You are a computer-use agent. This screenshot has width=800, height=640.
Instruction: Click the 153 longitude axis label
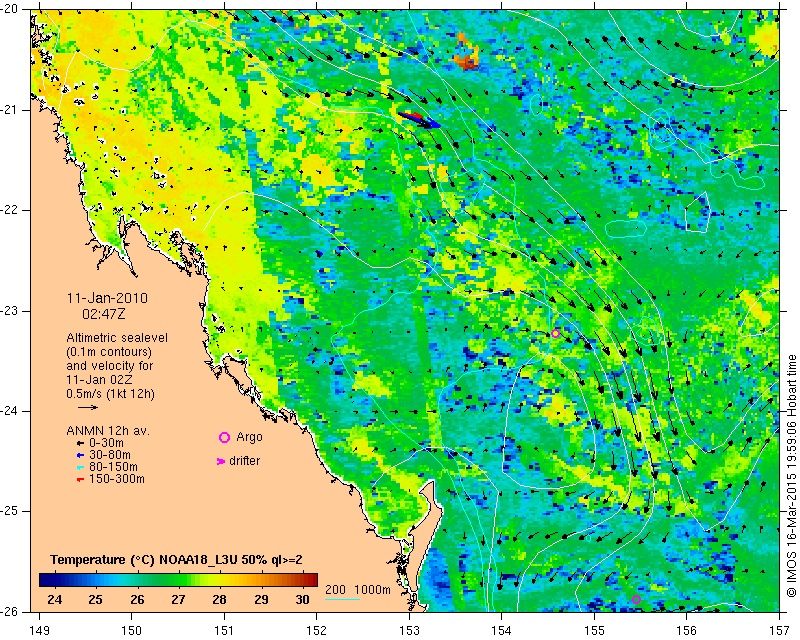tap(409, 630)
